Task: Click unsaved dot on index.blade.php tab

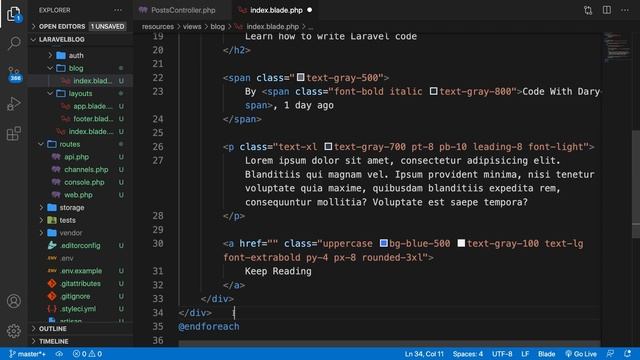Action: [x=310, y=10]
